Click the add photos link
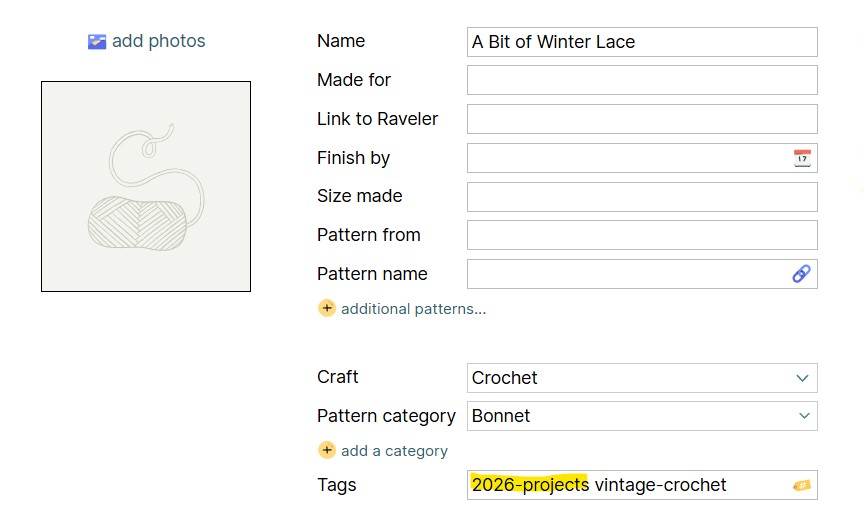This screenshot has height=527, width=863. tap(158, 42)
